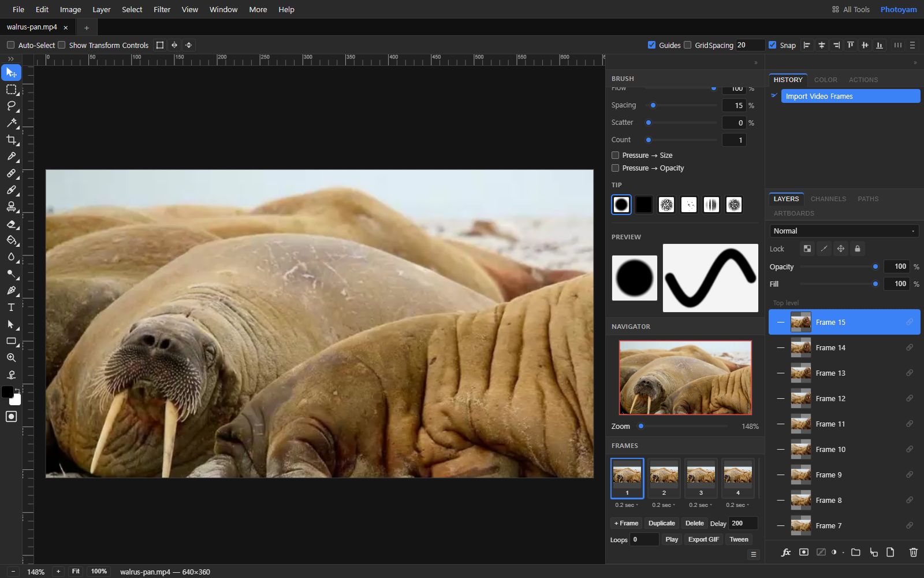Open the Normal blend mode dropdown

(844, 231)
